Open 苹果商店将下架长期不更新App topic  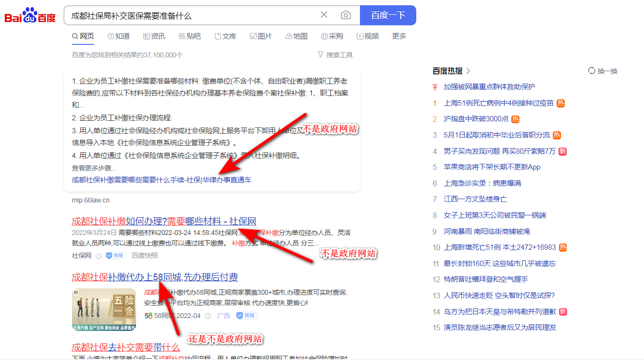click(x=492, y=167)
